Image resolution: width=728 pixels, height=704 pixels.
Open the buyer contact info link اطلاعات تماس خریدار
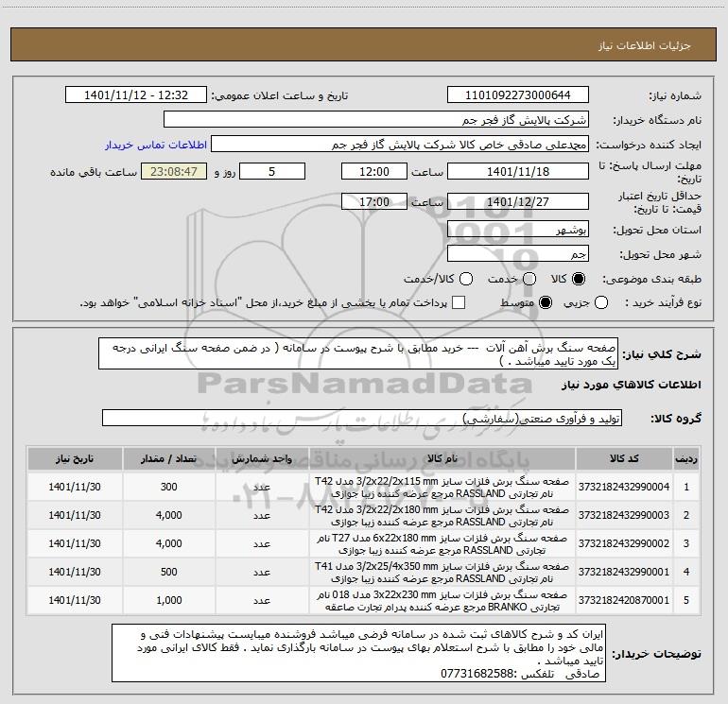tap(156, 145)
